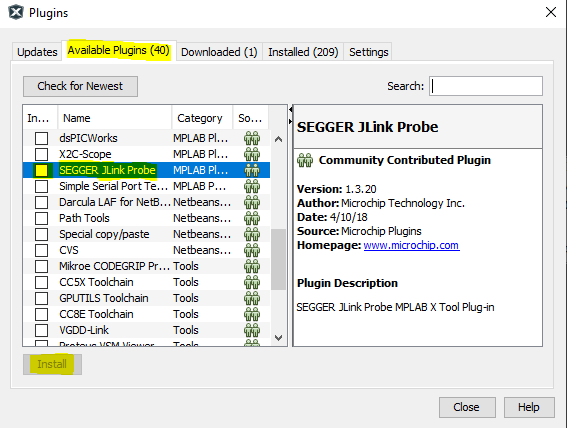Click the community icon in X2C-Scope row
567x428 pixels.
click(252, 154)
